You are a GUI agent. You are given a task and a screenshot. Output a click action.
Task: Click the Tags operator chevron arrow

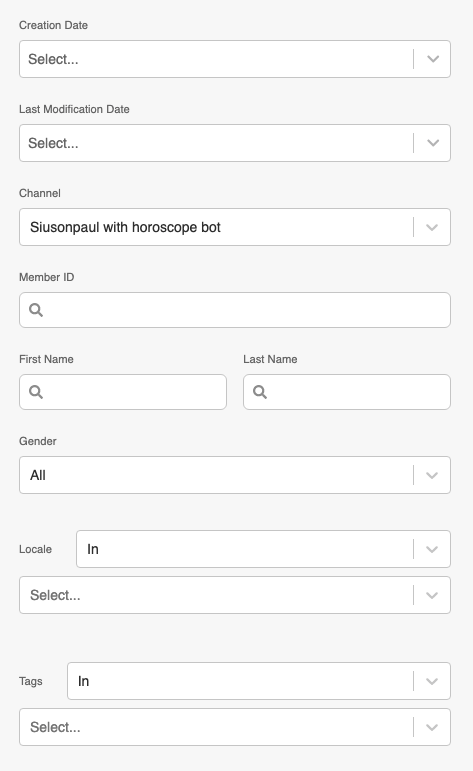pos(432,681)
